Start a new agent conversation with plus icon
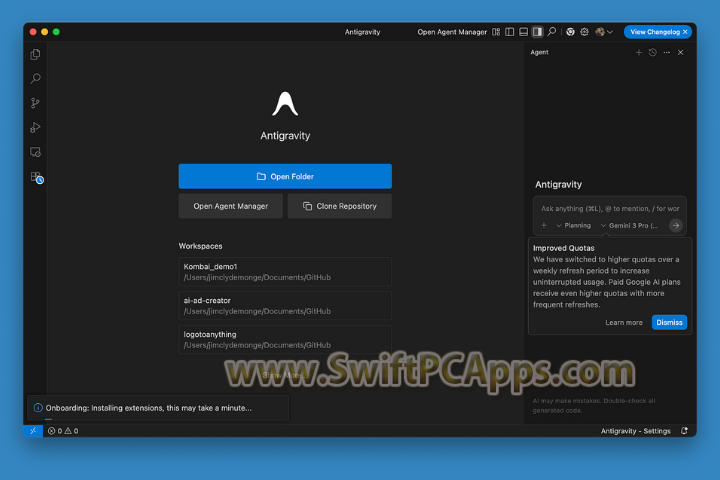720x480 pixels. pyautogui.click(x=639, y=52)
